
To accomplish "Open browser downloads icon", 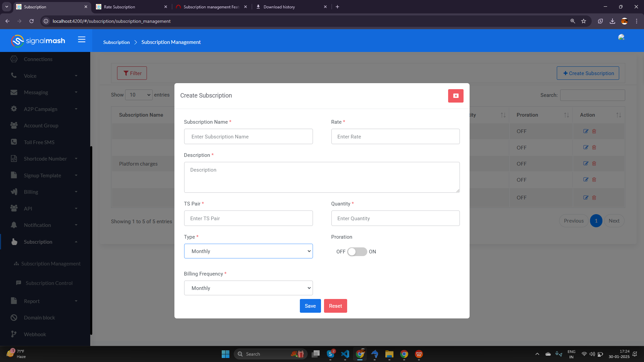I will [x=612, y=21].
